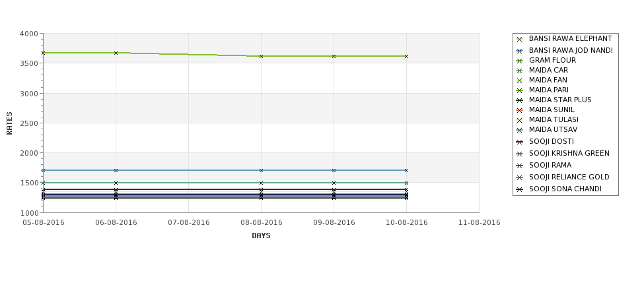644x283 pixels.
Task: Select the MAIDA FAN legend entry
Action: pyautogui.click(x=548, y=80)
